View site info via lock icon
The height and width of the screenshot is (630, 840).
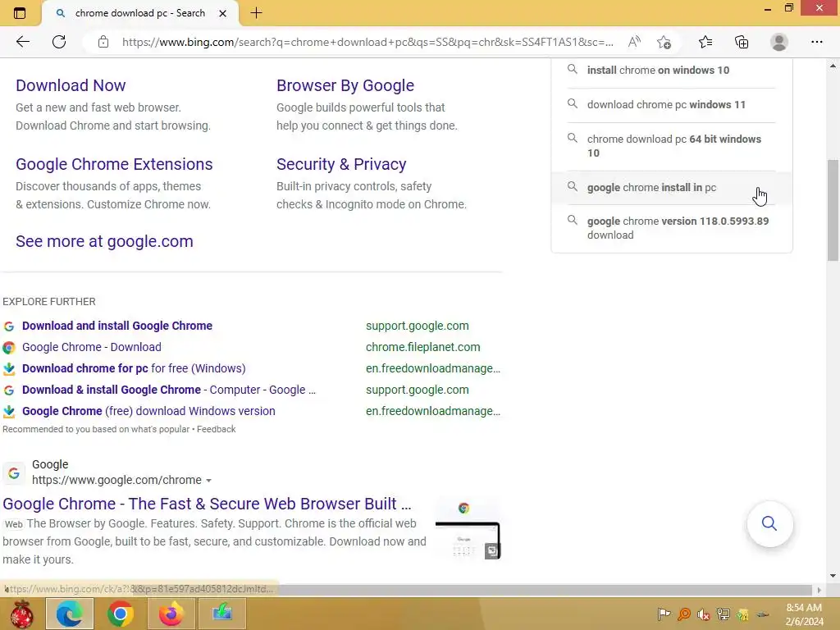point(103,42)
